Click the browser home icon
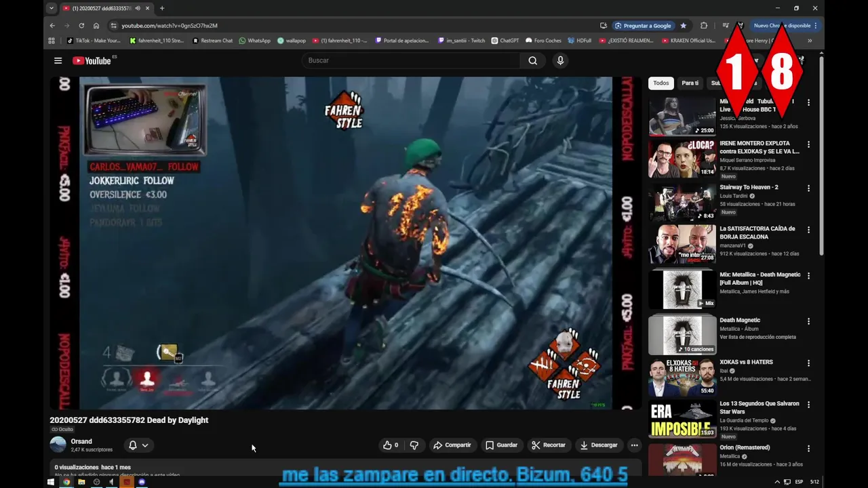Image resolution: width=868 pixels, height=488 pixels. tap(96, 26)
